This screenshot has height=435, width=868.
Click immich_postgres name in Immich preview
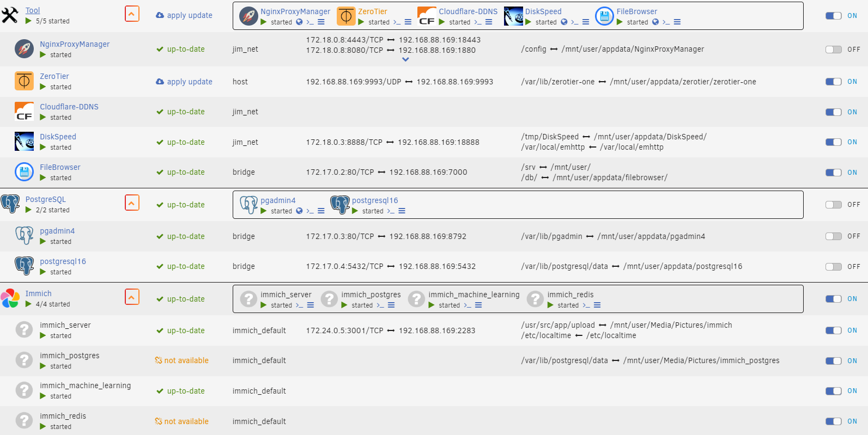tap(371, 295)
